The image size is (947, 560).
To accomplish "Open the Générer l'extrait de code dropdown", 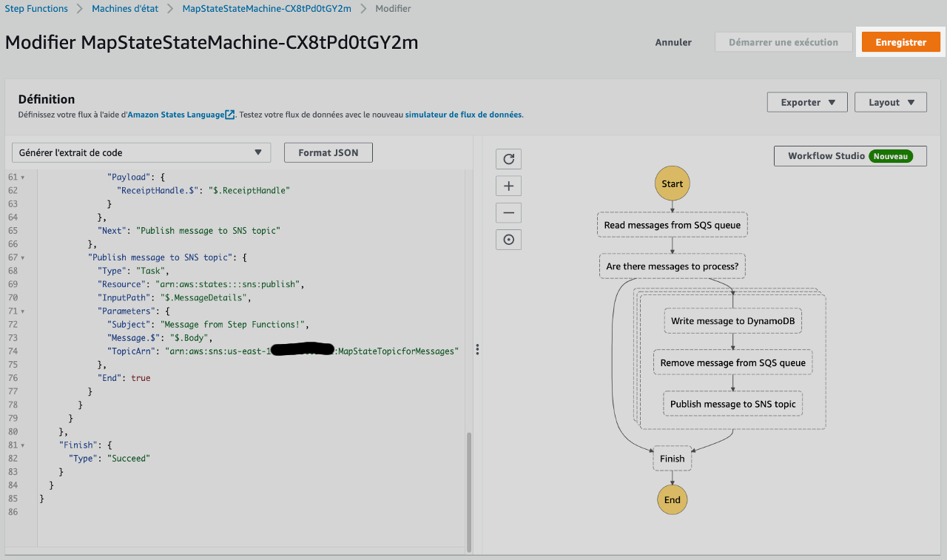I will point(142,152).
